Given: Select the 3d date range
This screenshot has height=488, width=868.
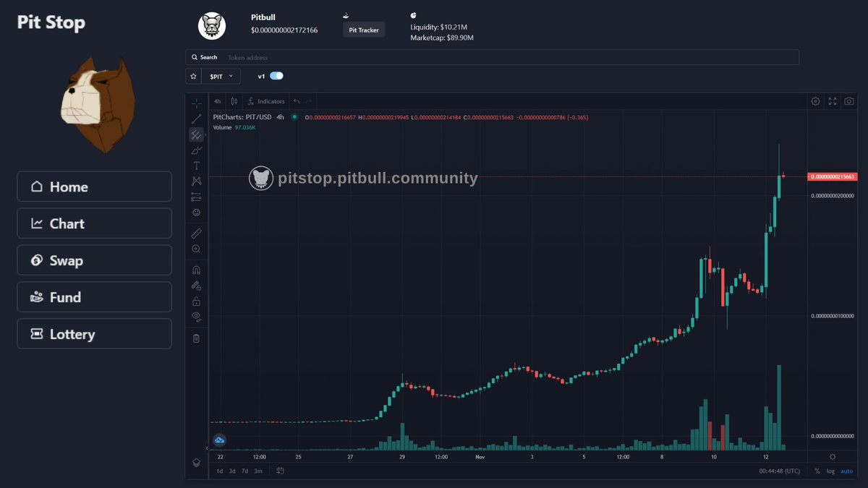Looking at the screenshot, I should [x=232, y=471].
